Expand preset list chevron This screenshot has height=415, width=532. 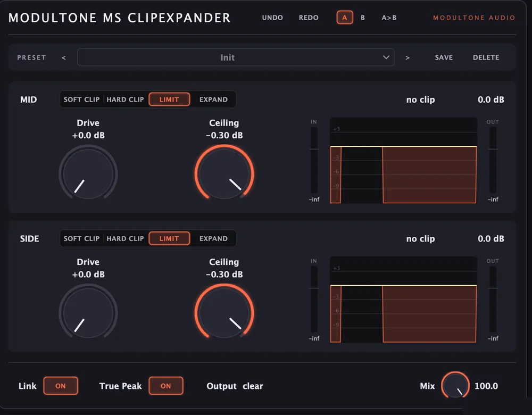386,57
